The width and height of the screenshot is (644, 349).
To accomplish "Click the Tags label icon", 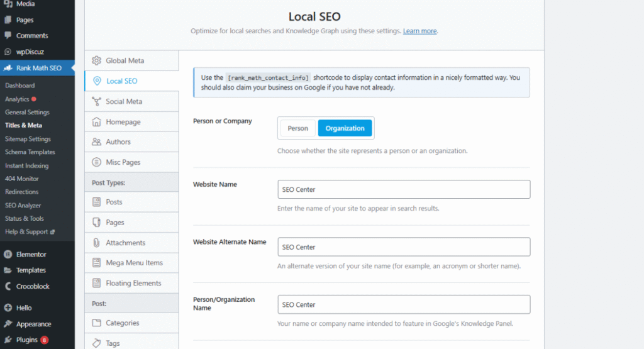I will click(96, 343).
